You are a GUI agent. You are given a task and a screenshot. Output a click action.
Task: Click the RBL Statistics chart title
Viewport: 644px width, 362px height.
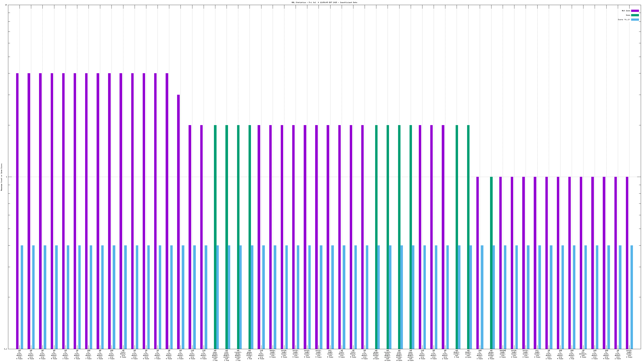point(324,2)
